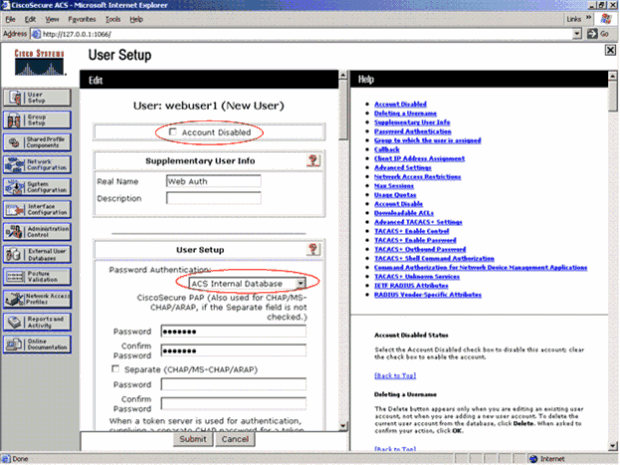The width and height of the screenshot is (620, 465).
Task: Open Advanced Settings help link
Action: 403,167
